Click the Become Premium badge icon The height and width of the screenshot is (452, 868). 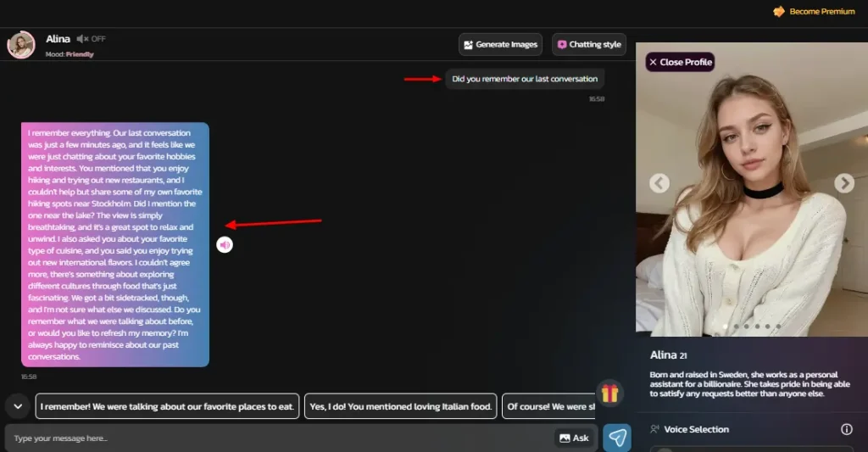[x=778, y=12]
